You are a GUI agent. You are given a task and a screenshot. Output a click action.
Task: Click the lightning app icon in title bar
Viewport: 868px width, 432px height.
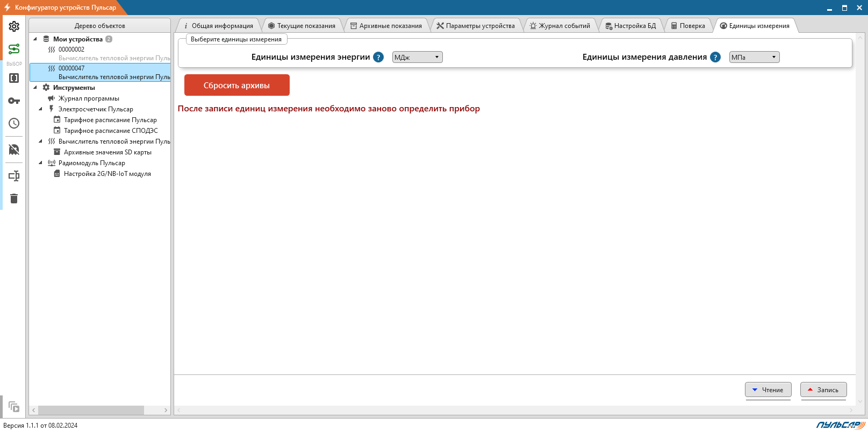(7, 8)
